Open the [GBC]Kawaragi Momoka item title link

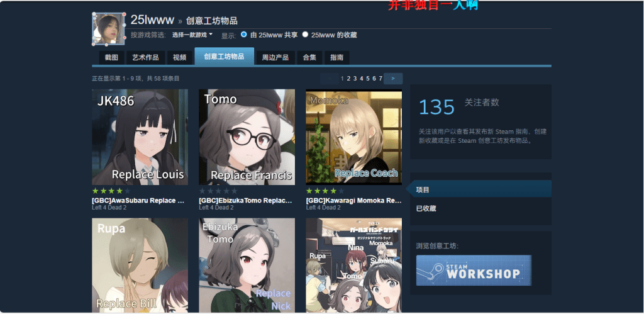[353, 201]
